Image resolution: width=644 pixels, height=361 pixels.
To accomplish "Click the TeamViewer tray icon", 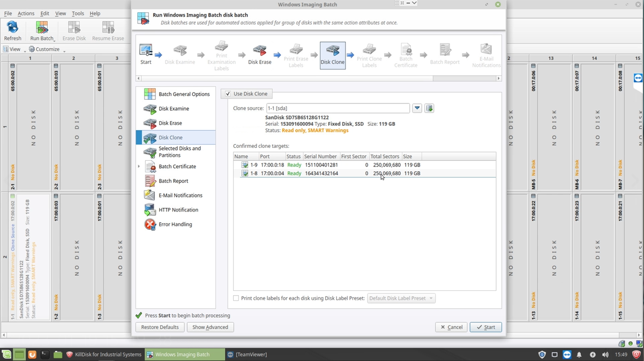I will pyautogui.click(x=567, y=355).
